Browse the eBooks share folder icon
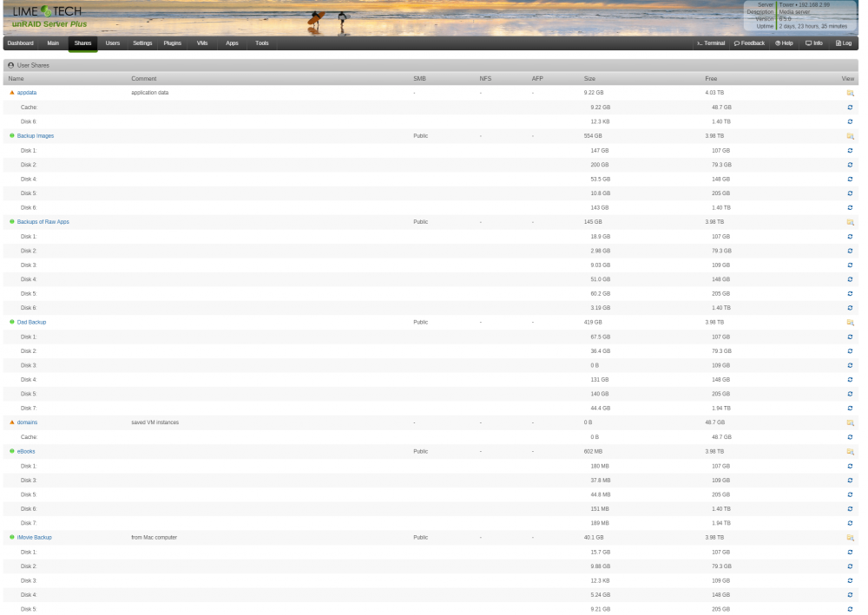 [850, 451]
